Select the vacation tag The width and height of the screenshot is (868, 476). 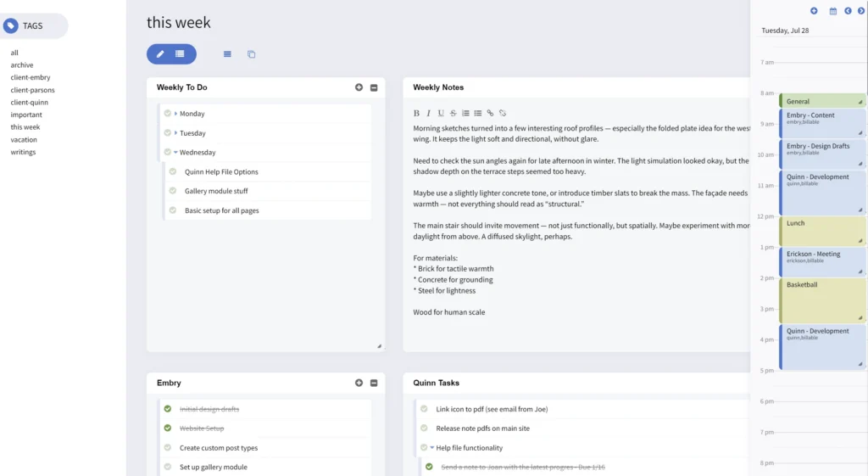pyautogui.click(x=24, y=140)
